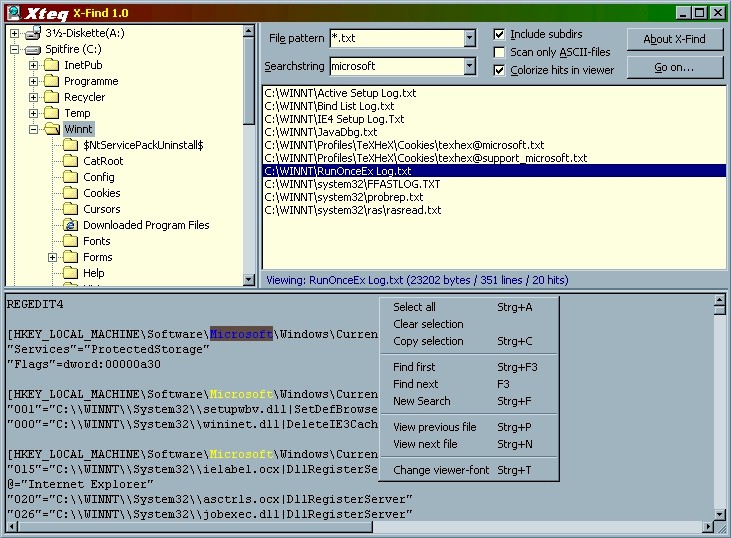Click the InetPub folder icon

pos(52,65)
